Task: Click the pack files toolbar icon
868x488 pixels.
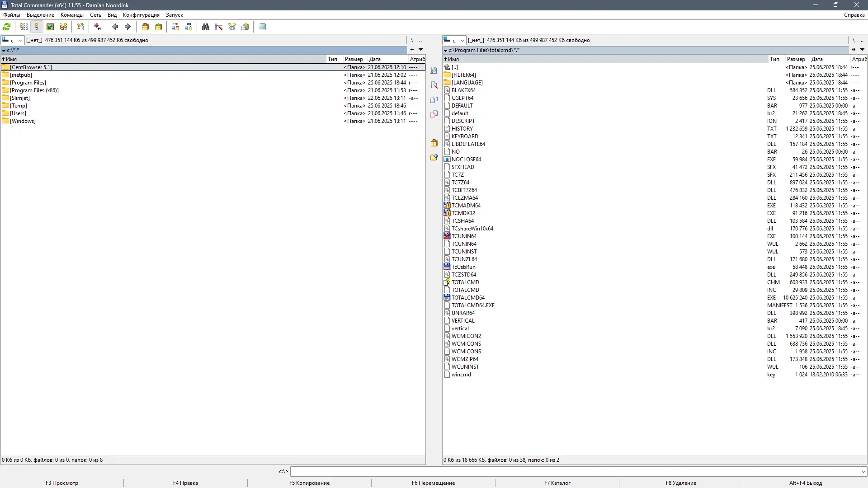Action: pyautogui.click(x=145, y=27)
